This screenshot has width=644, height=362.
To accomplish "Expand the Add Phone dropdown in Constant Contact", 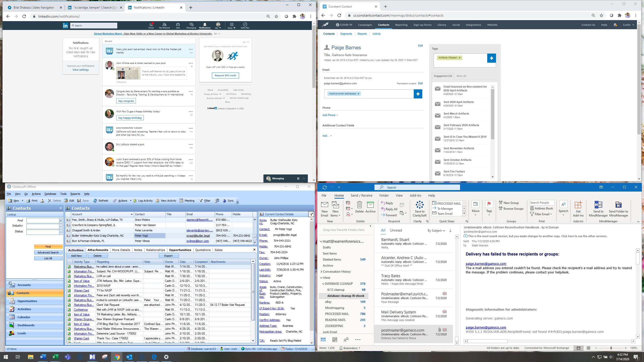I will [x=330, y=115].
